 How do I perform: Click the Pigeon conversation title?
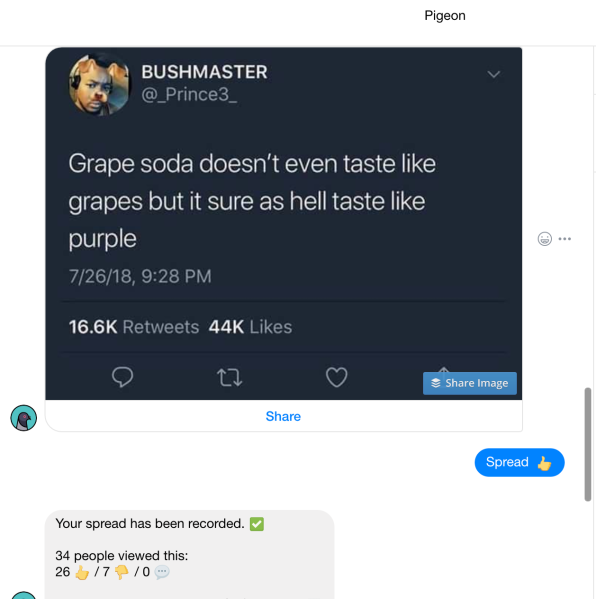pyautogui.click(x=445, y=16)
